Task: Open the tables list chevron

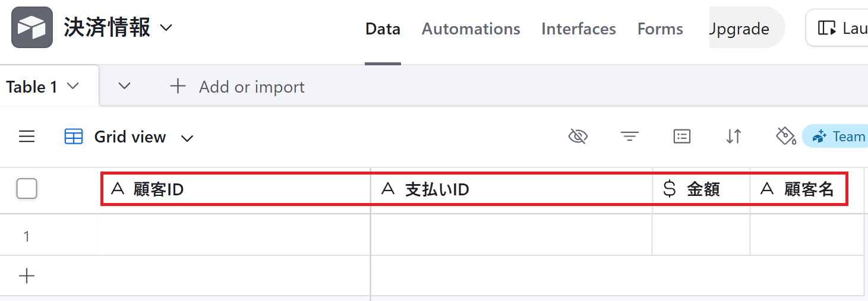Action: tap(124, 86)
